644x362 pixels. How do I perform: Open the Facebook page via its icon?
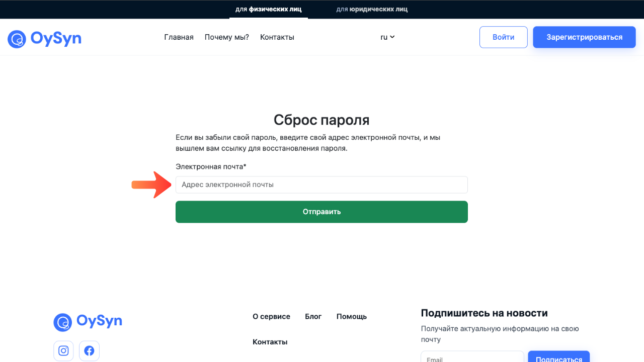89,350
